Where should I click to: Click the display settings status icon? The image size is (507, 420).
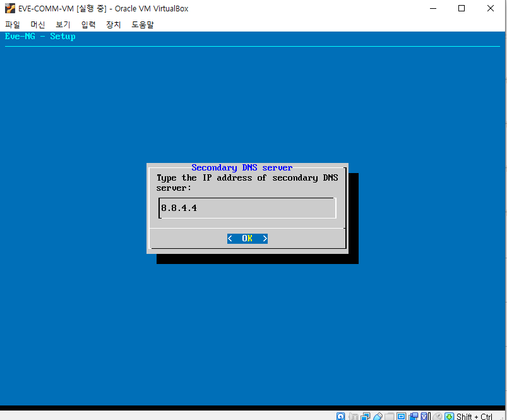pos(402,416)
